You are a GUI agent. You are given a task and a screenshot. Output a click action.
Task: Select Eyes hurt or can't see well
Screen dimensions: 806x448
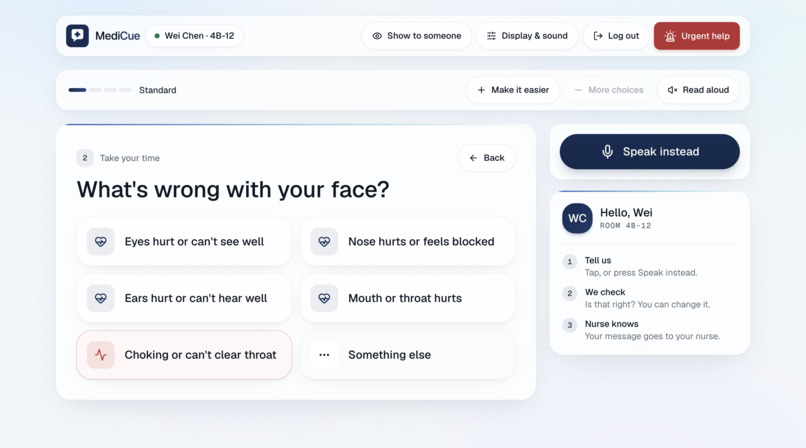point(184,241)
